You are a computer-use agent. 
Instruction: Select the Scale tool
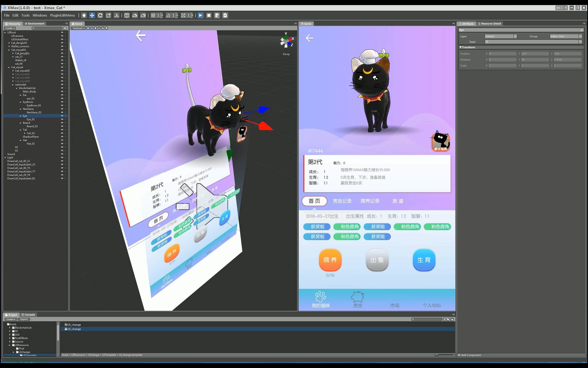tap(108, 15)
